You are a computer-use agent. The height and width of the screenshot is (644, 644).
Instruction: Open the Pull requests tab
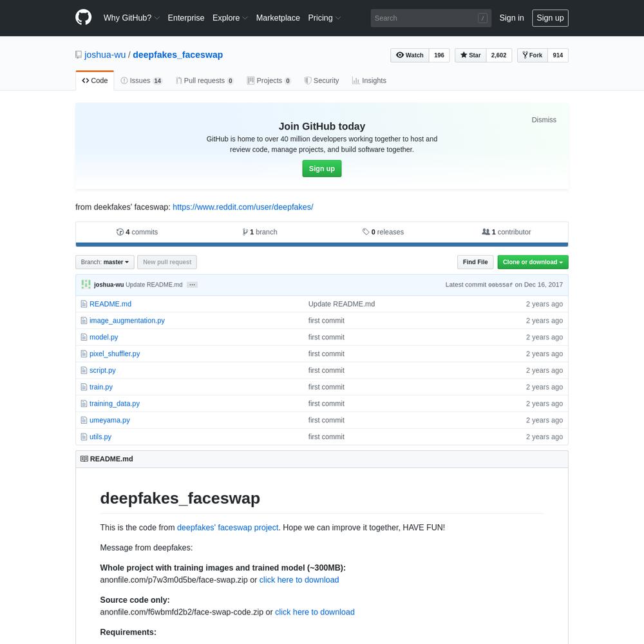pyautogui.click(x=204, y=80)
